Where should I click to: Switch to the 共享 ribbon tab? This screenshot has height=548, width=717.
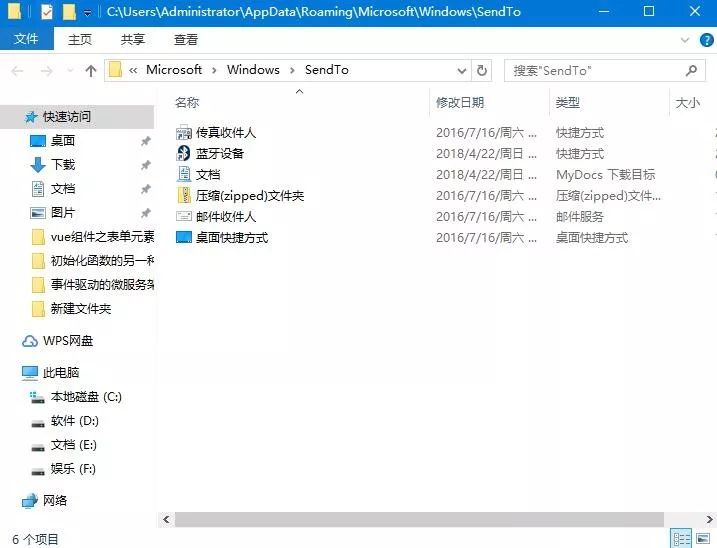(133, 39)
